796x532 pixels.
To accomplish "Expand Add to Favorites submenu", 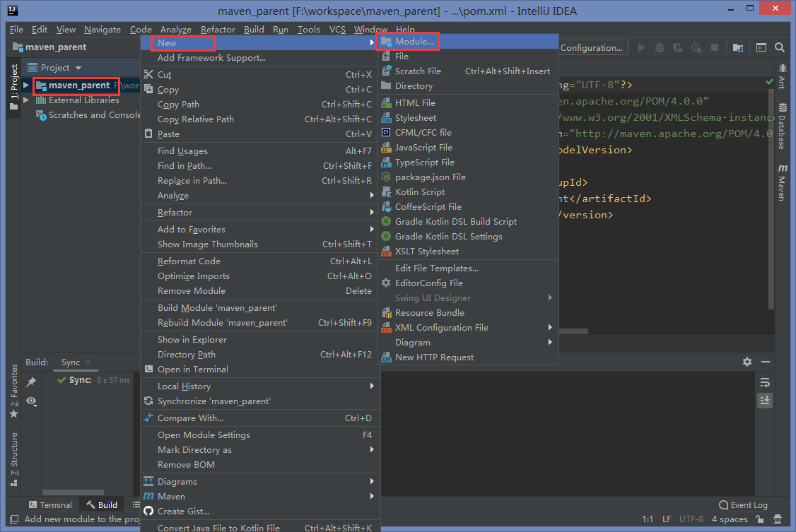I will coord(260,229).
